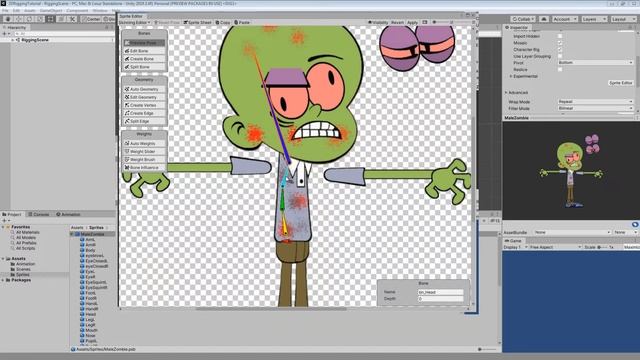Viewport: 640px width, 360px height.
Task: Select RiggingScene in Hierarchy
Action: (x=35, y=40)
